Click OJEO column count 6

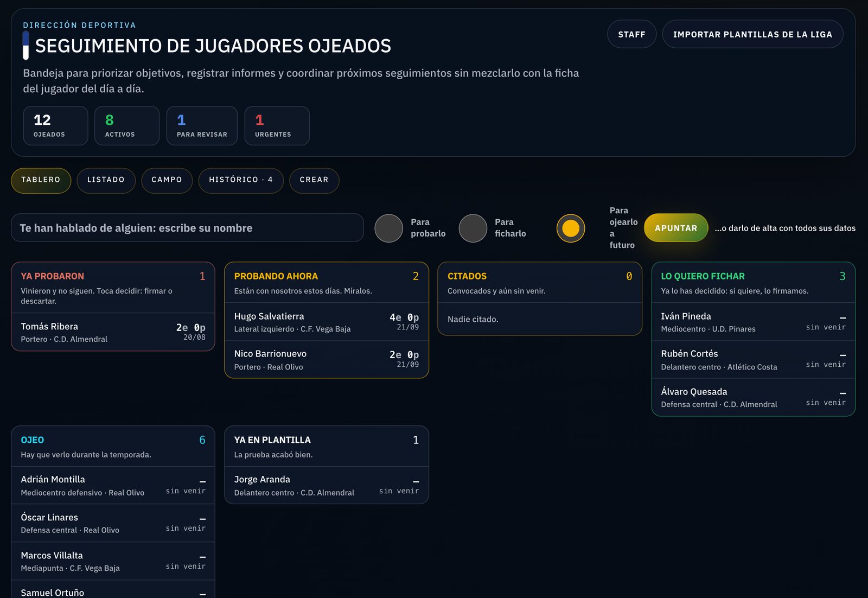coord(202,440)
